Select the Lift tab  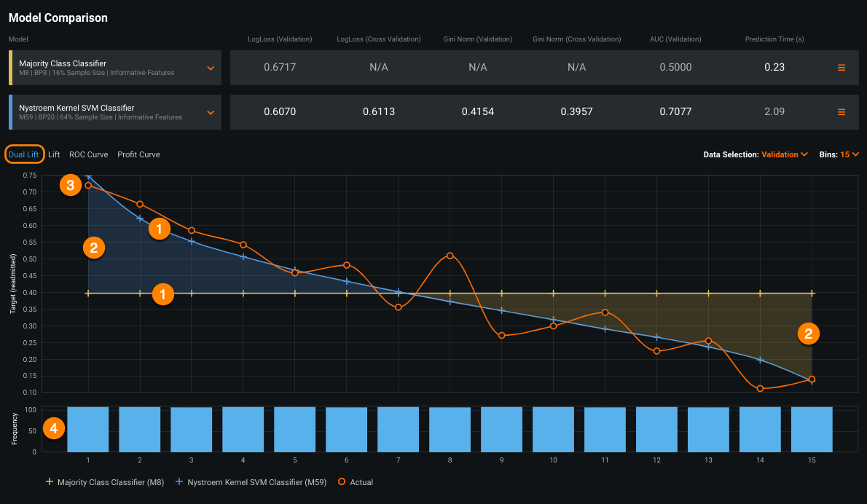(x=54, y=154)
